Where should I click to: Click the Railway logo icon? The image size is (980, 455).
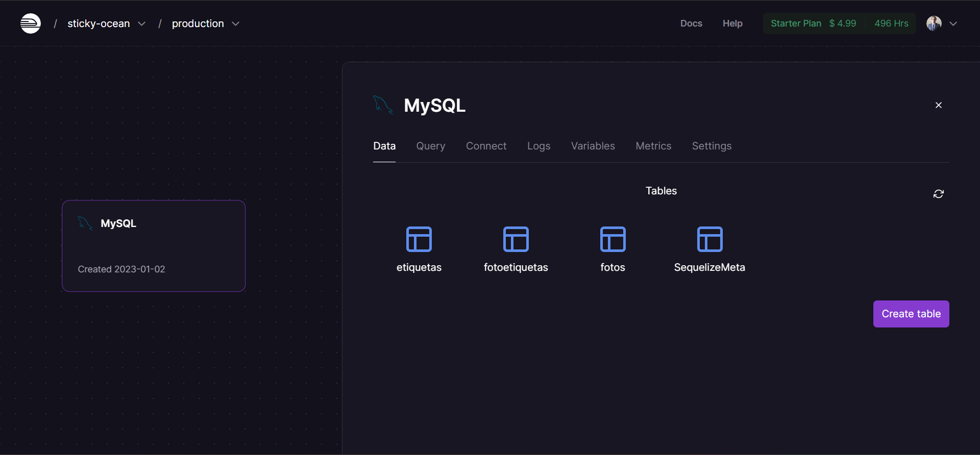[x=31, y=23]
